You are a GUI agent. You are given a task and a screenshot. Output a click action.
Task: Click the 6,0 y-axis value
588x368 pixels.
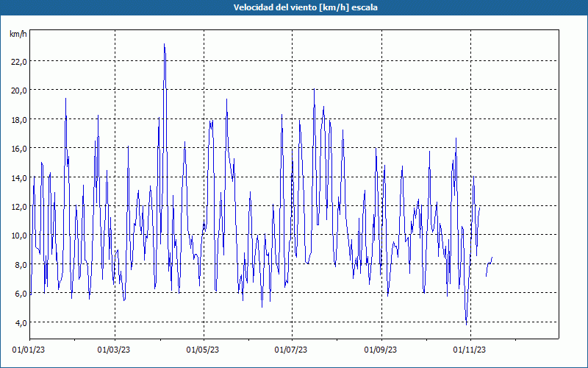(21, 294)
